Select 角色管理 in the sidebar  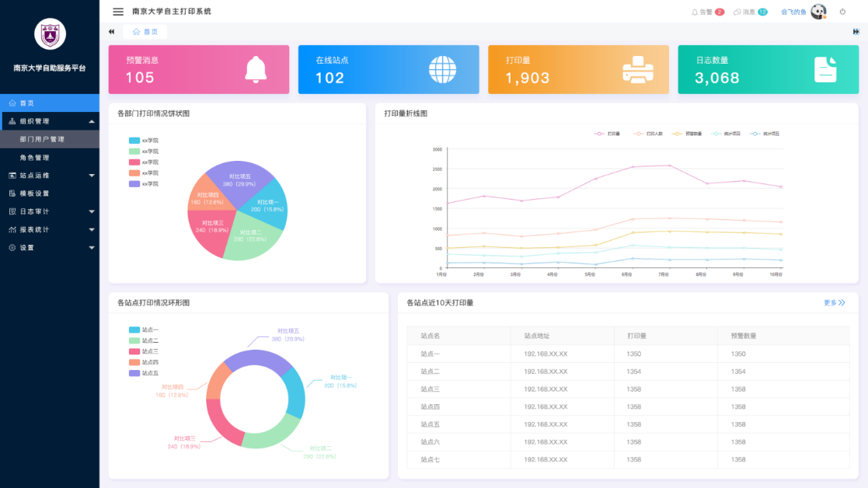pyautogui.click(x=35, y=158)
